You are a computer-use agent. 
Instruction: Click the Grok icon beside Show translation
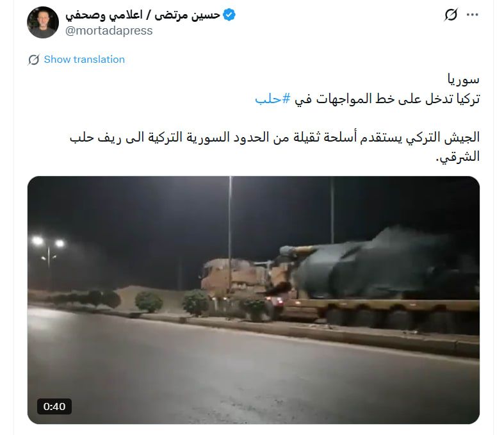click(x=34, y=60)
